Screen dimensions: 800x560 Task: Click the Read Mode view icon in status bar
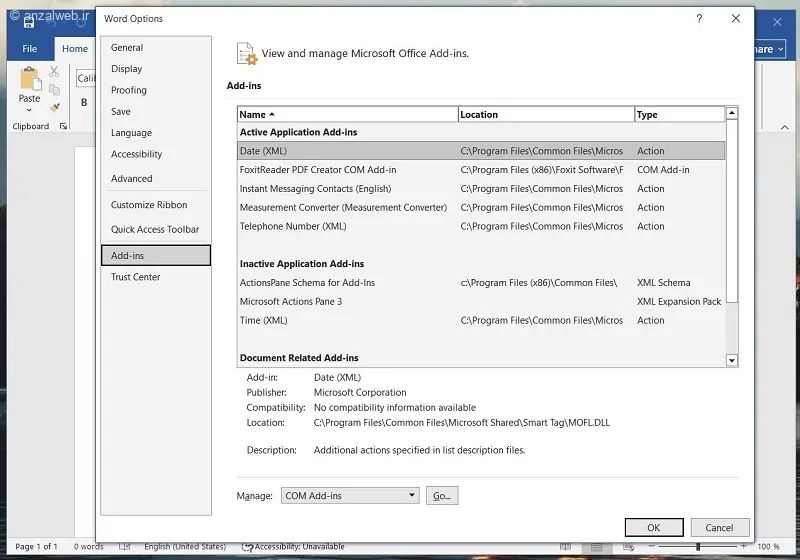pos(565,547)
